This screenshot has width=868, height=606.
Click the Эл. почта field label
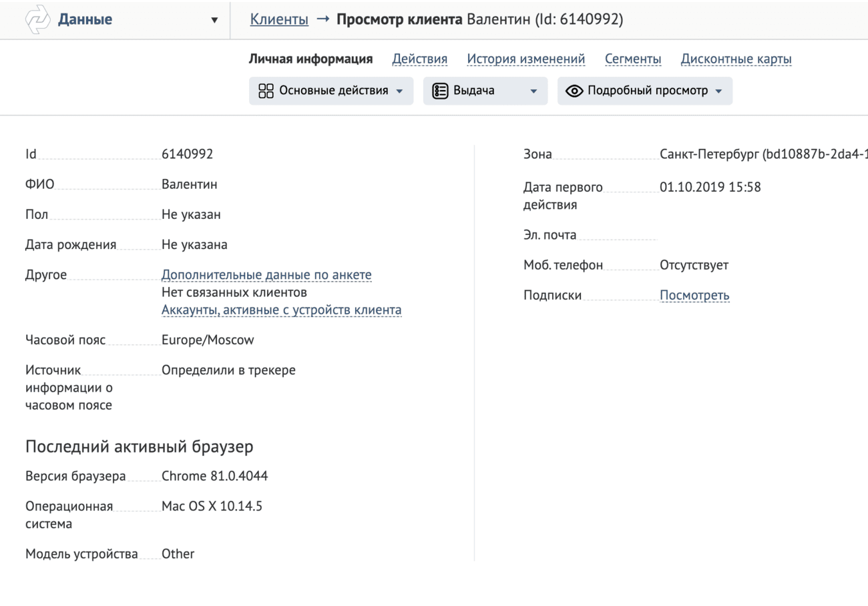pos(550,235)
